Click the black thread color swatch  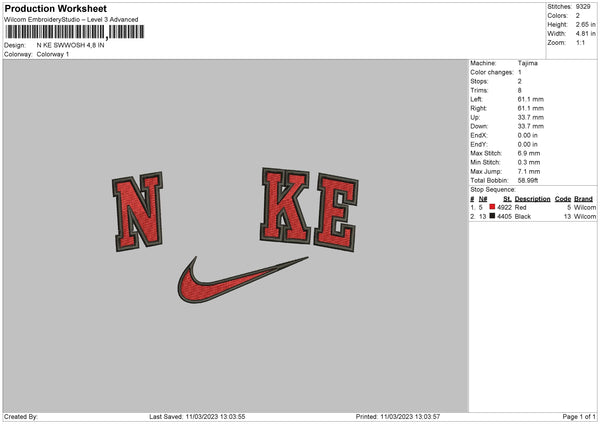point(492,216)
